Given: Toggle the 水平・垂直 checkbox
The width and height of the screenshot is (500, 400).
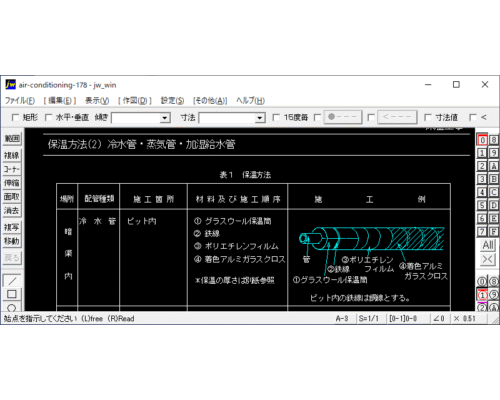Looking at the screenshot, I should pos(48,118).
